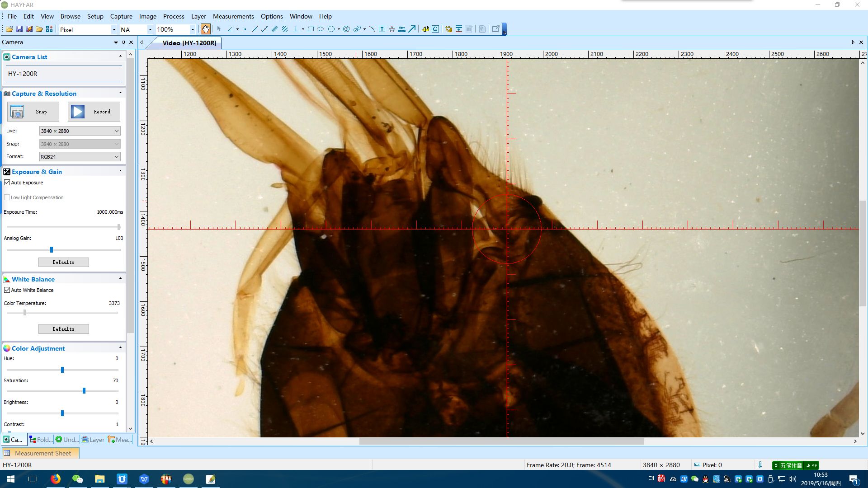Open the Measurement Sheet panel
The width and height of the screenshot is (868, 488).
(x=40, y=453)
